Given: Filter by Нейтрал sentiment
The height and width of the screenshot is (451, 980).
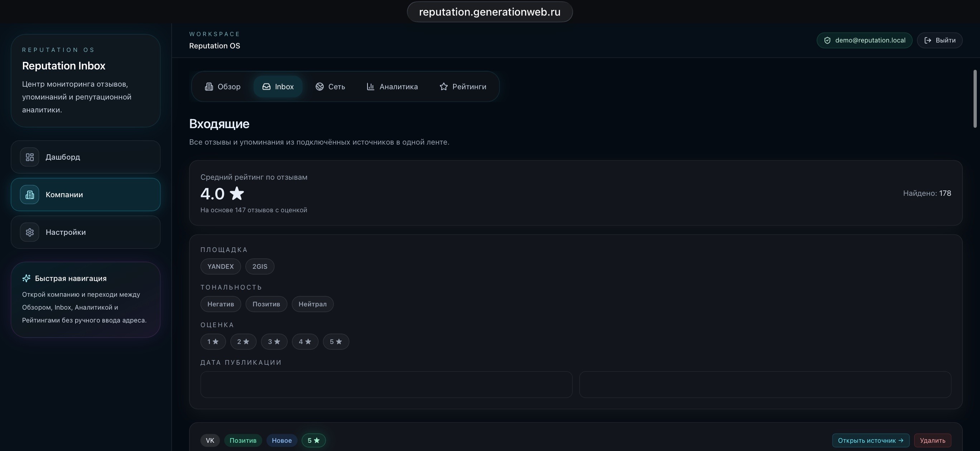Looking at the screenshot, I should tap(313, 304).
